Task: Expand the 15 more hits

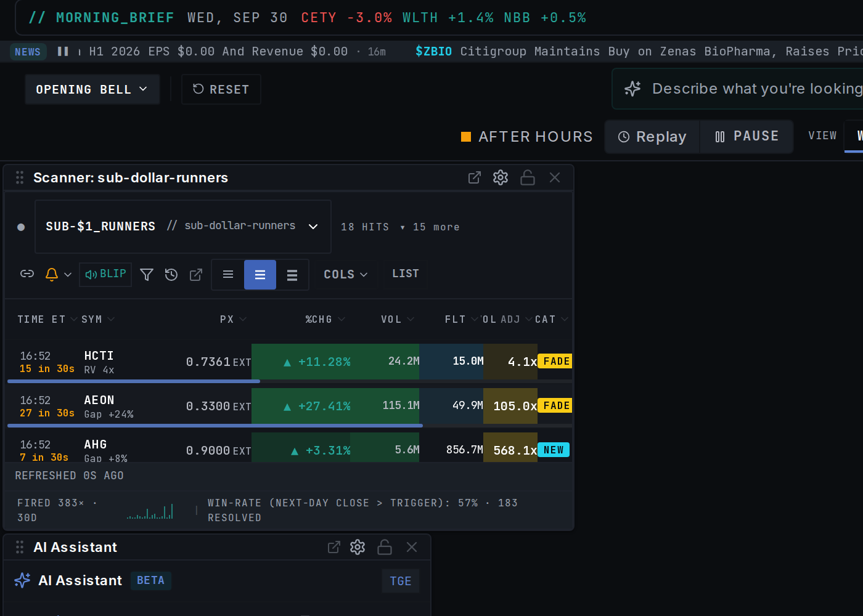Action: point(430,227)
